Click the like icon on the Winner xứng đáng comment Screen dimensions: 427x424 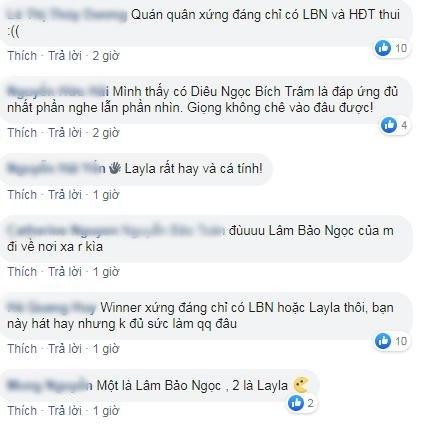383,341
